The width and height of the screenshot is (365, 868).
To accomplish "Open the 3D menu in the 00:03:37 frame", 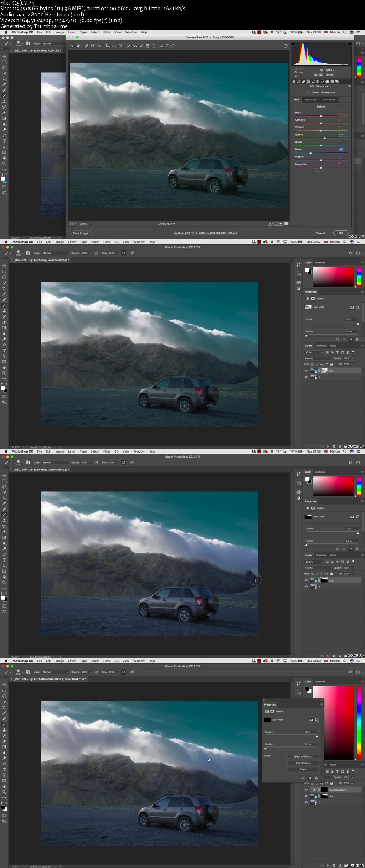I will pos(117,451).
